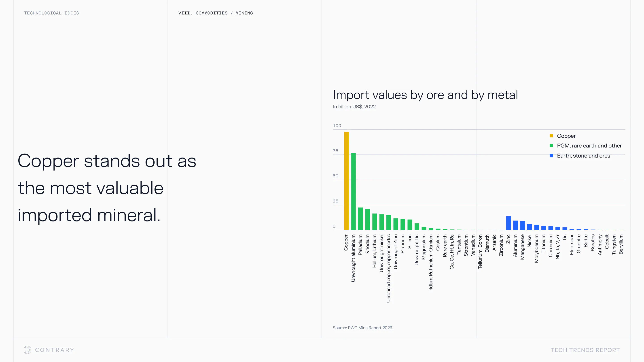Image resolution: width=644 pixels, height=362 pixels.
Task: Click the TECH TRENDS REPORT footer text
Action: point(585,350)
